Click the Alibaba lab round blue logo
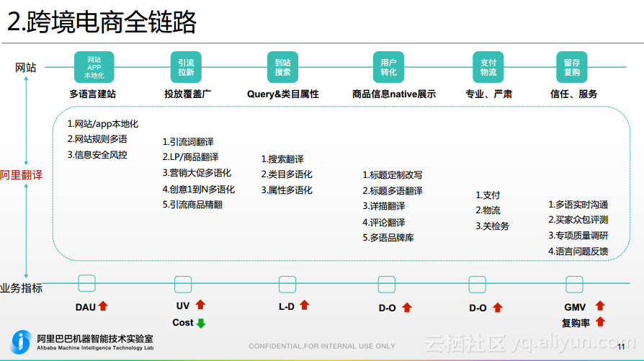The height and width of the screenshot is (361, 644). coord(22,342)
